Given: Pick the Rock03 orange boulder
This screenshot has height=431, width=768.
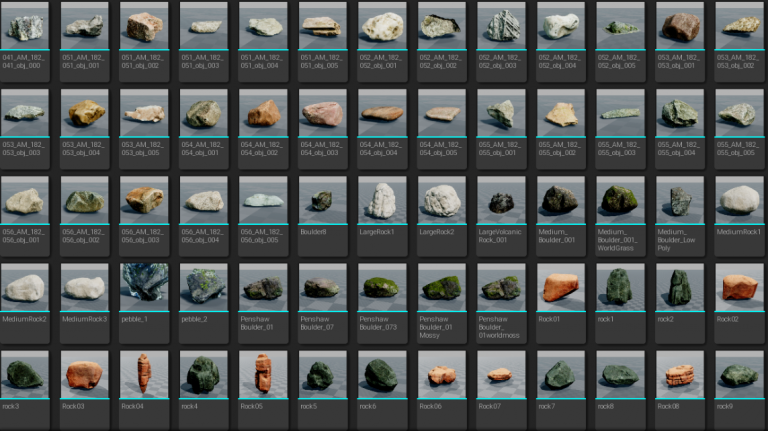Looking at the screenshot, I should coord(84,374).
